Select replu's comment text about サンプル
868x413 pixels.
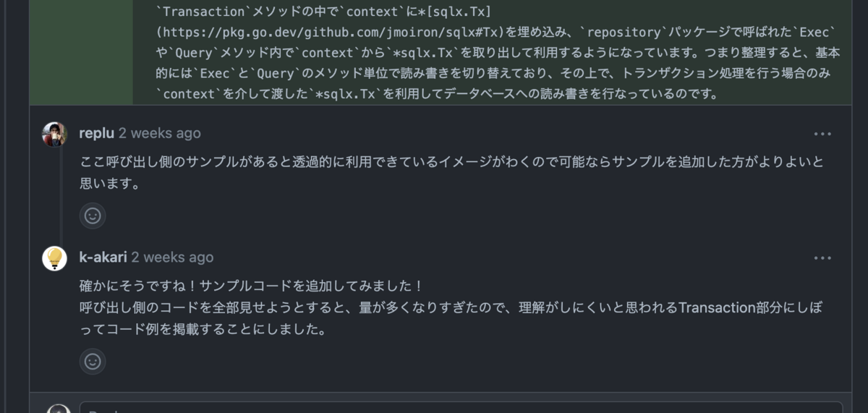(452, 173)
